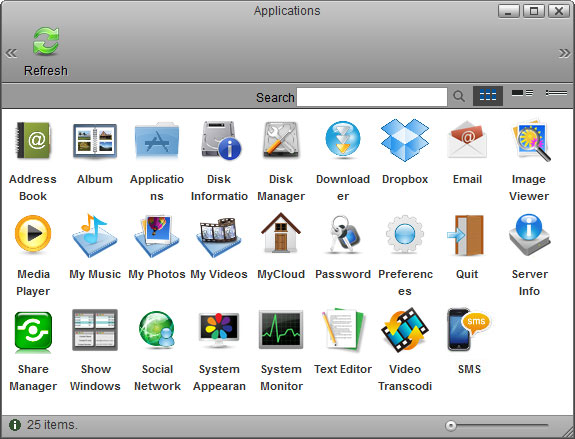This screenshot has width=575, height=439.
Task: Click the '25 items.' status text
Action: [52, 425]
